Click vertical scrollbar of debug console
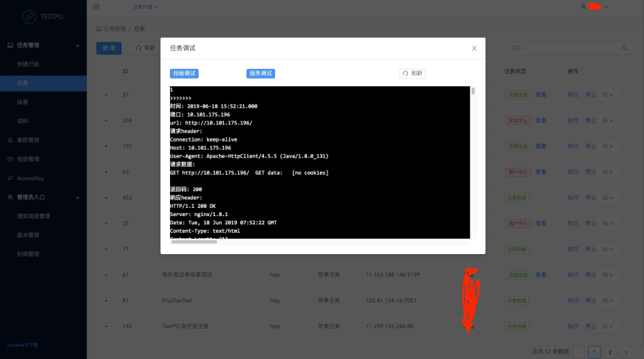 pyautogui.click(x=473, y=91)
